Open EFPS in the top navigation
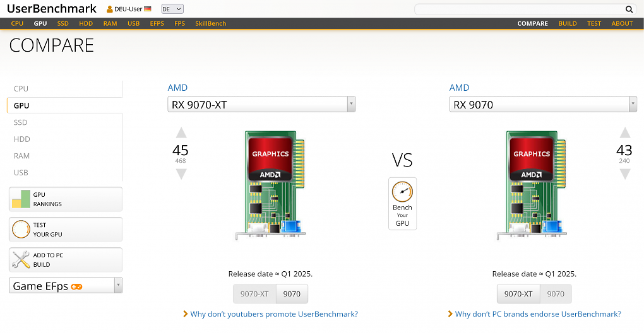Viewport: 644px width, 333px height. pyautogui.click(x=157, y=24)
